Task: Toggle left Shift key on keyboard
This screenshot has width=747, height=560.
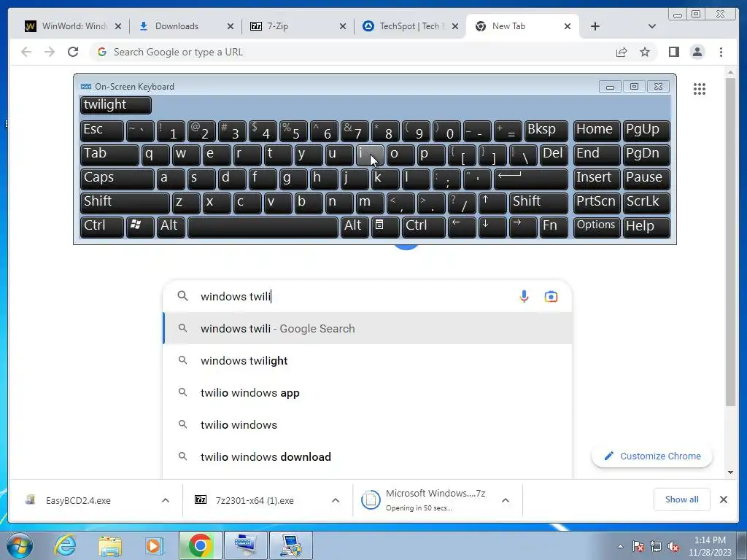Action: coord(125,203)
